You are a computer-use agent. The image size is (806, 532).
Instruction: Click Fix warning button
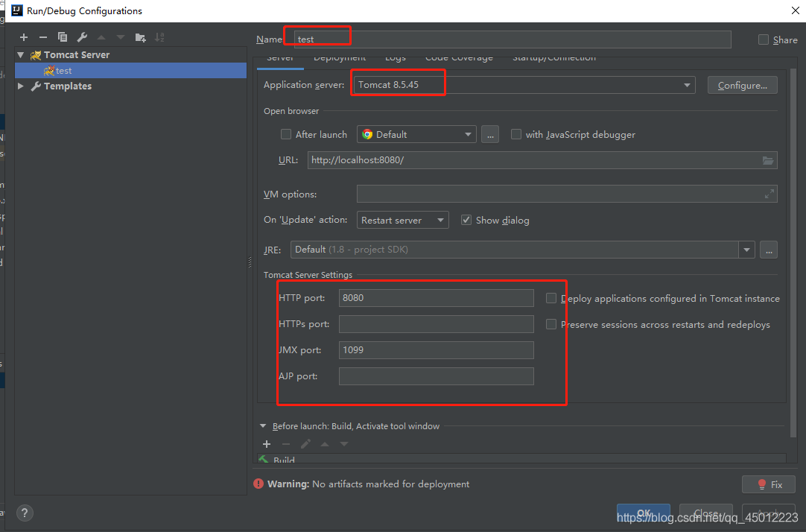click(769, 484)
